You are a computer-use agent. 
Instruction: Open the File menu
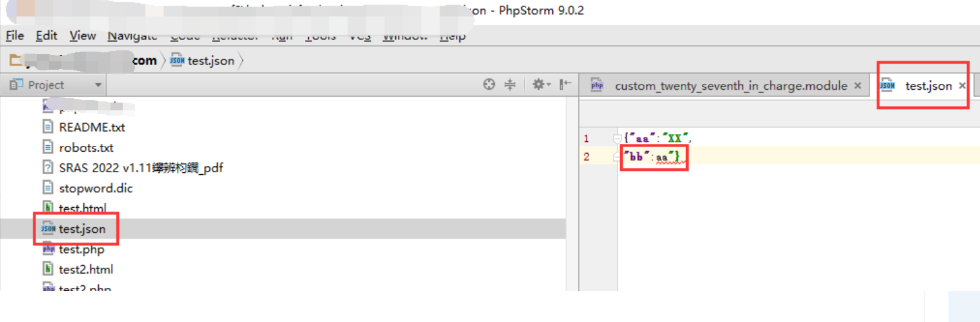click(15, 36)
